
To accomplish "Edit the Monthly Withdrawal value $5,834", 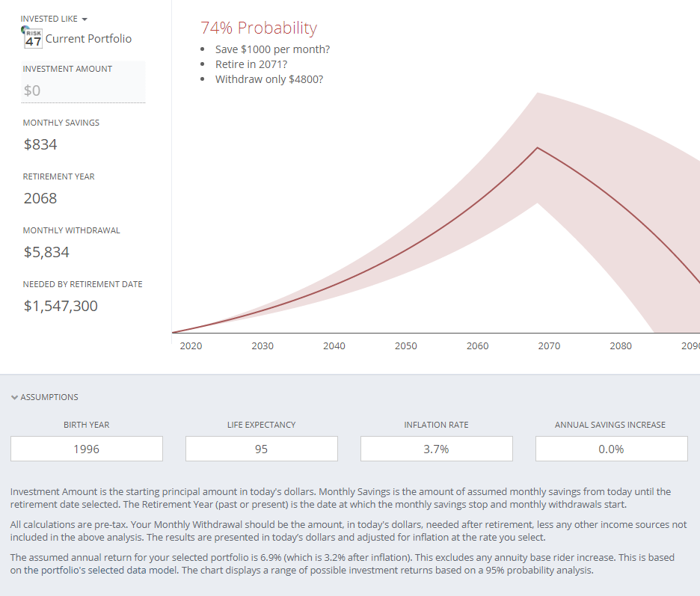I will (x=46, y=252).
